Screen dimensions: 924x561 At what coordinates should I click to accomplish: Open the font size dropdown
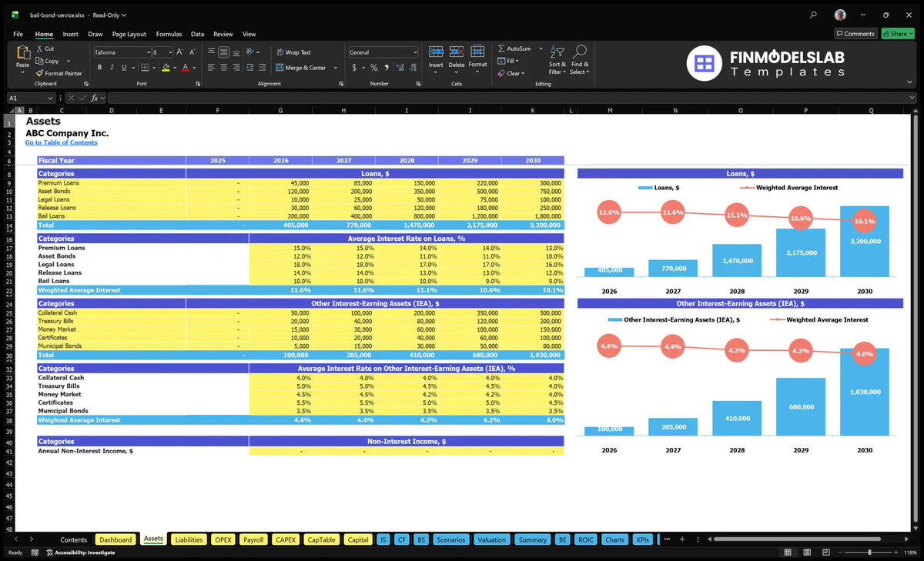tap(169, 52)
